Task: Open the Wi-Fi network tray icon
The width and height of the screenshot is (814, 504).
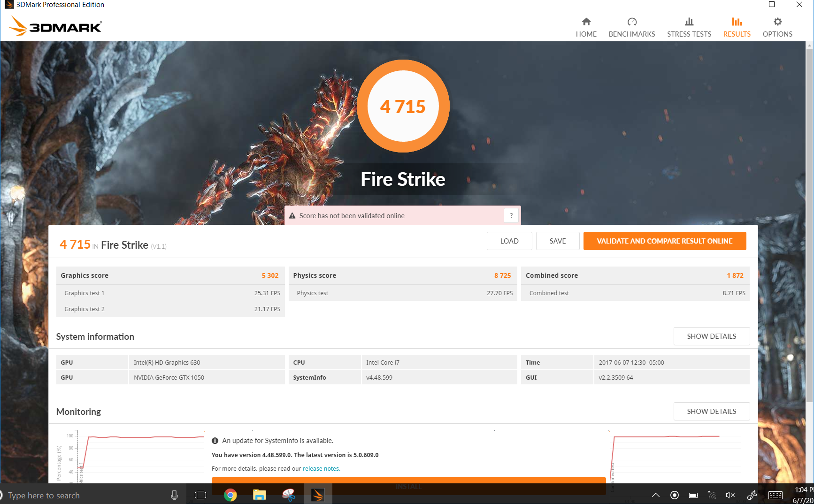Action: 712,495
